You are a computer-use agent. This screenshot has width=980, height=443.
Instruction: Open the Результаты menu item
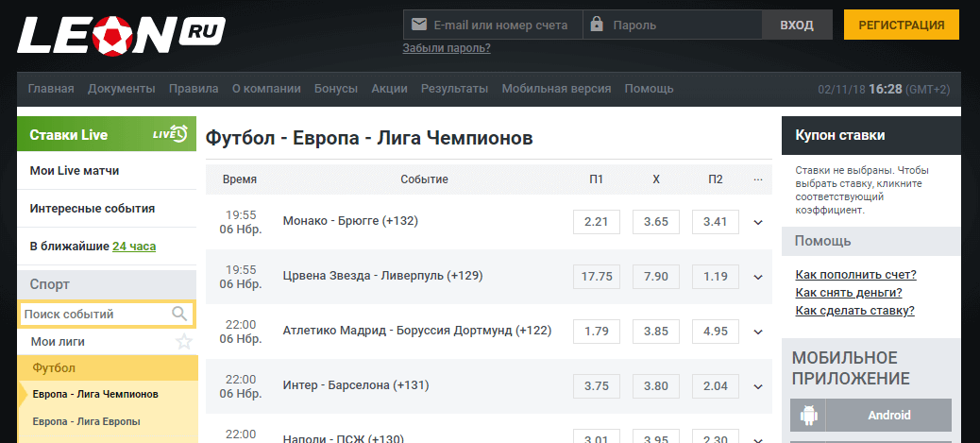pos(454,89)
